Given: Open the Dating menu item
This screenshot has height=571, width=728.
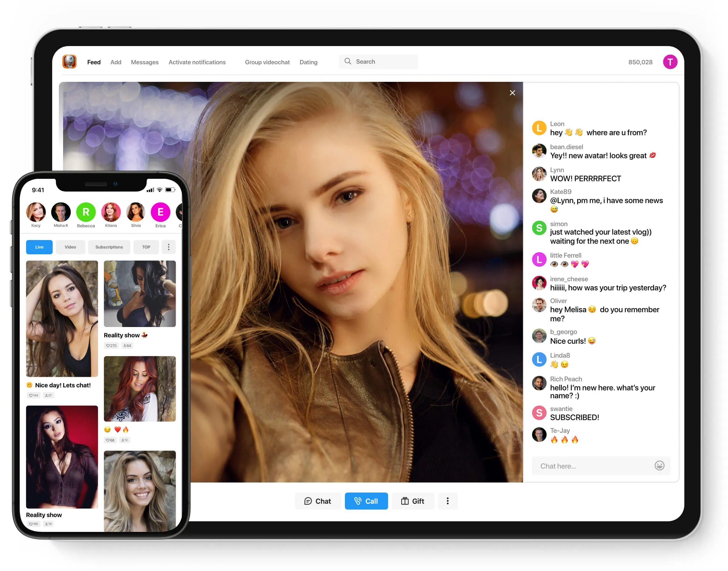Looking at the screenshot, I should [308, 62].
